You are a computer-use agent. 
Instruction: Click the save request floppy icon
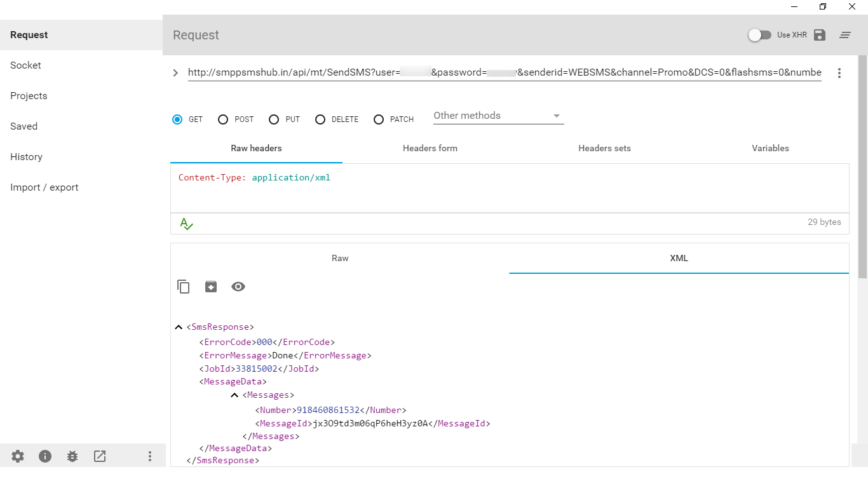820,35
